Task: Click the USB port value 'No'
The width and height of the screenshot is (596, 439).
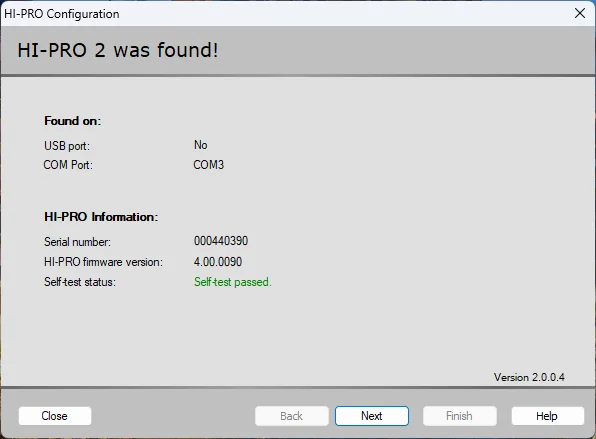Action: tap(201, 145)
